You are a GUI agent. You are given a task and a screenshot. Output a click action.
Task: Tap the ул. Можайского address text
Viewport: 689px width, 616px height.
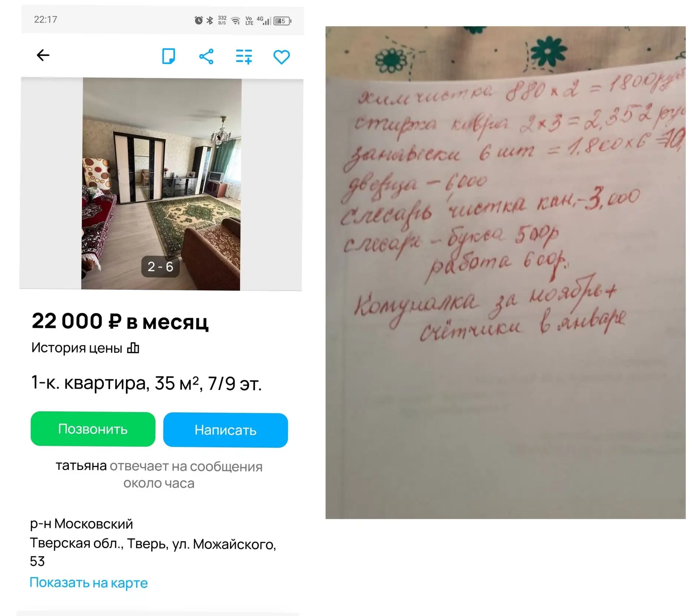pos(224,544)
